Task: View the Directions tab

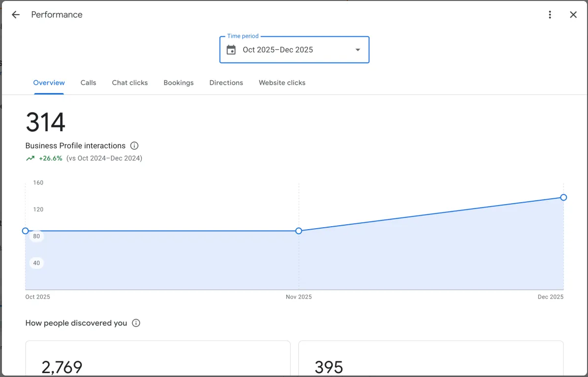Action: coord(226,83)
